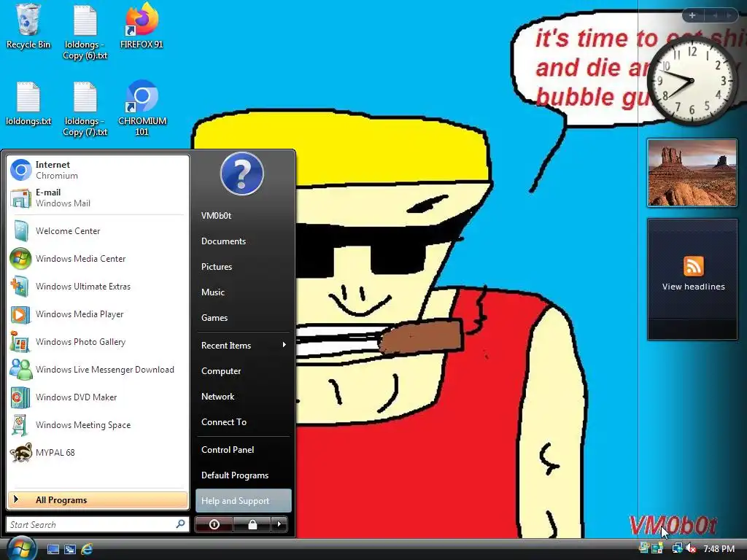Click the network connection tray icon

coord(677,548)
